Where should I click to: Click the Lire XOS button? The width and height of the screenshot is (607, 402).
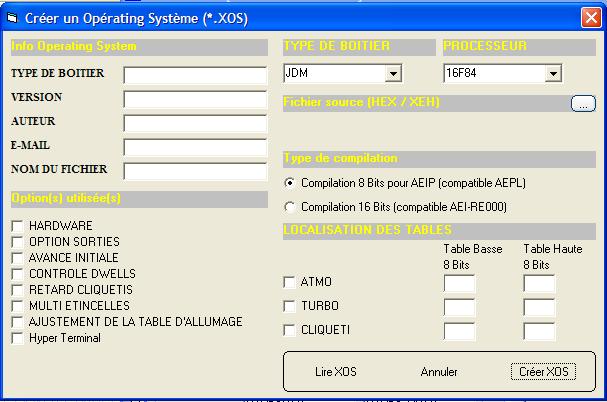[335, 372]
